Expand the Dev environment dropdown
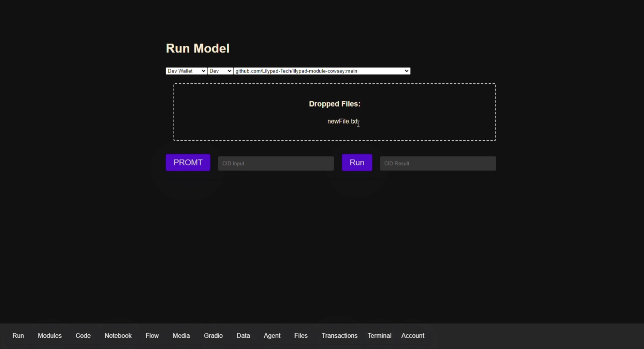Image resolution: width=644 pixels, height=349 pixels. [220, 71]
